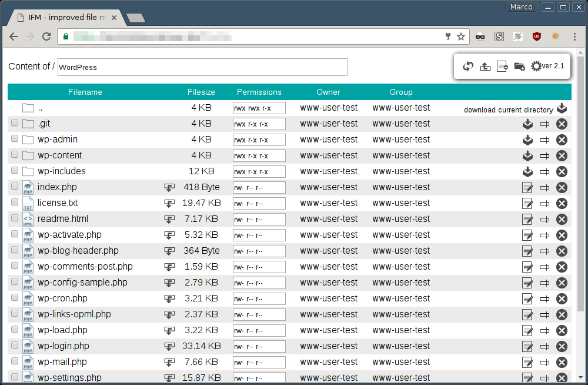Viewport: 588px width, 385px height.
Task: Open the settings gear icon beside ver 2.1
Action: tap(536, 67)
